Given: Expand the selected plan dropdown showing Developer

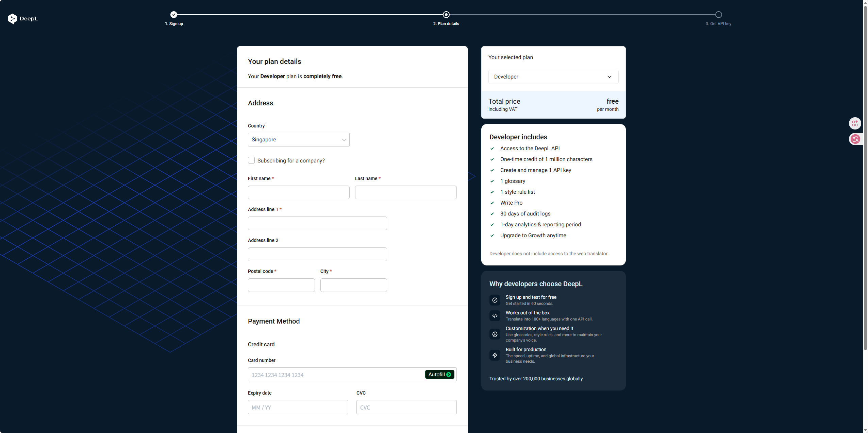Looking at the screenshot, I should pos(553,77).
